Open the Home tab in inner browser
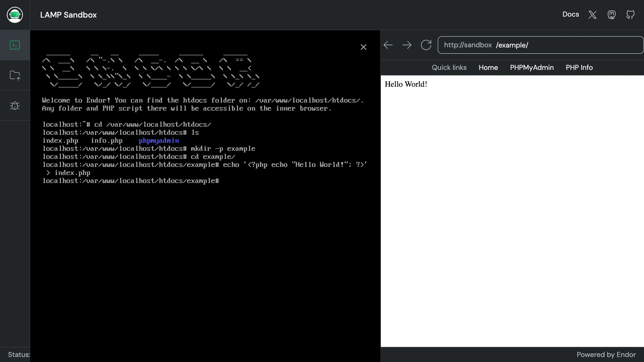The height and width of the screenshot is (362, 644). pos(488,67)
